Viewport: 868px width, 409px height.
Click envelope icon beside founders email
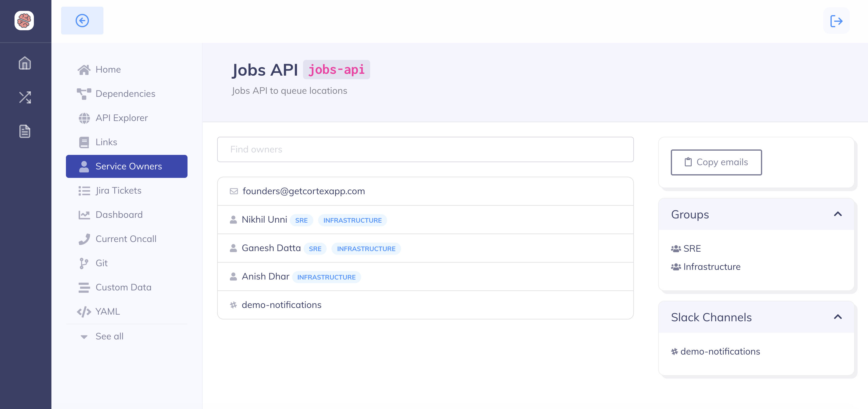[x=233, y=191]
